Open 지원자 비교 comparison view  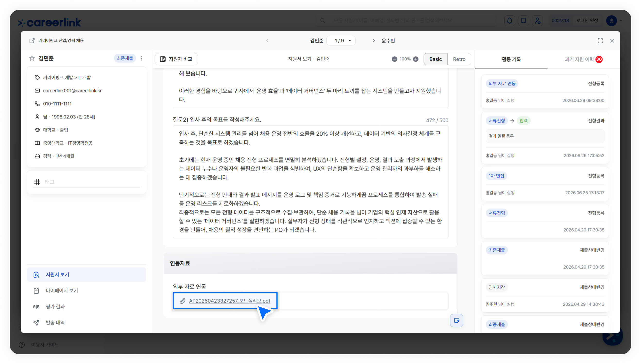click(x=176, y=59)
